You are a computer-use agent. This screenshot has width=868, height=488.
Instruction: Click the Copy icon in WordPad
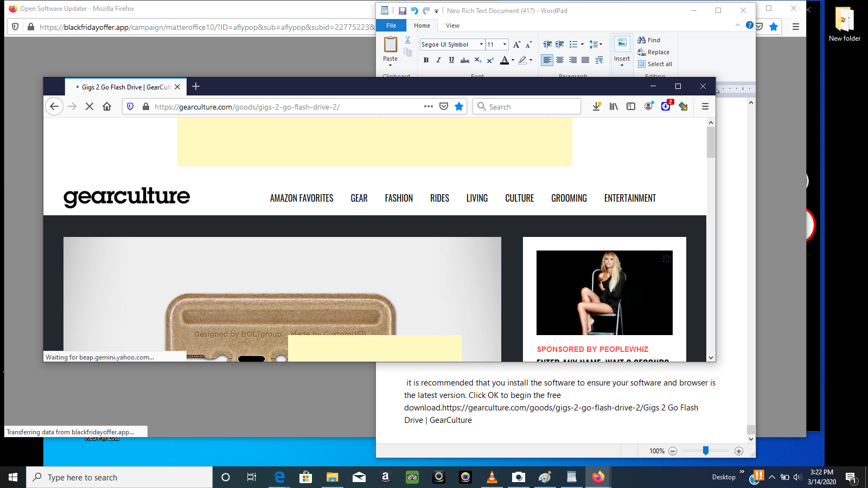click(x=407, y=52)
